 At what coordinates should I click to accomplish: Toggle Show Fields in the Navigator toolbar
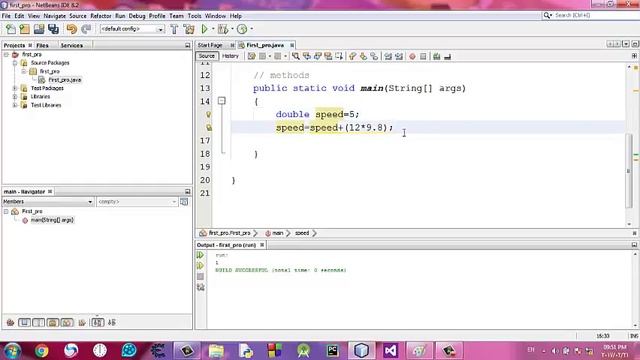pyautogui.click(x=24, y=322)
